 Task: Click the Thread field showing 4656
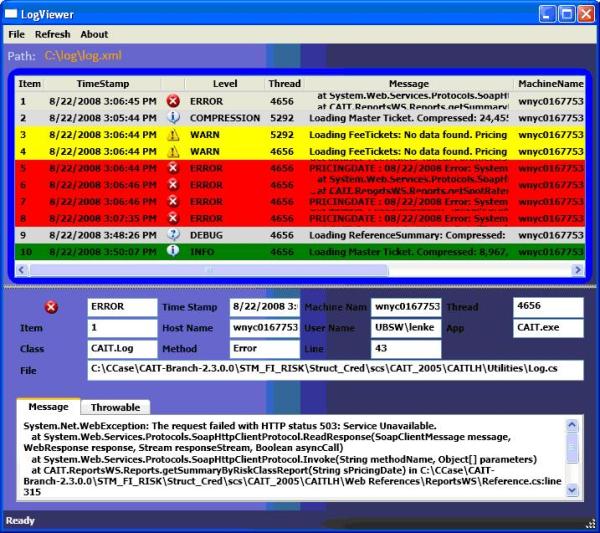click(x=548, y=307)
